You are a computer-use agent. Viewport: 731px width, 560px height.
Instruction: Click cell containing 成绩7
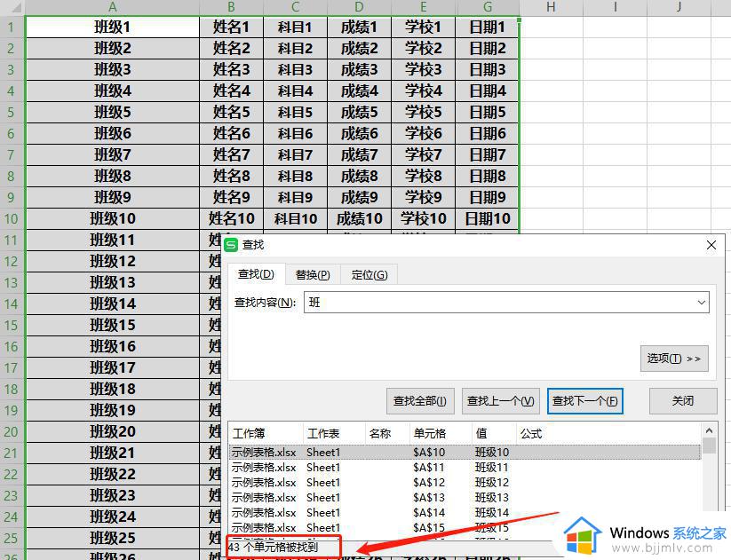coord(359,154)
